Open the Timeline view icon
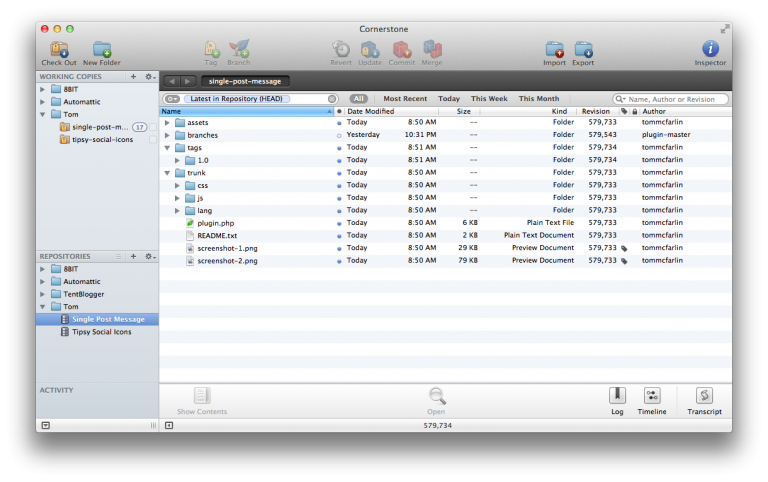768x482 pixels. pos(652,395)
